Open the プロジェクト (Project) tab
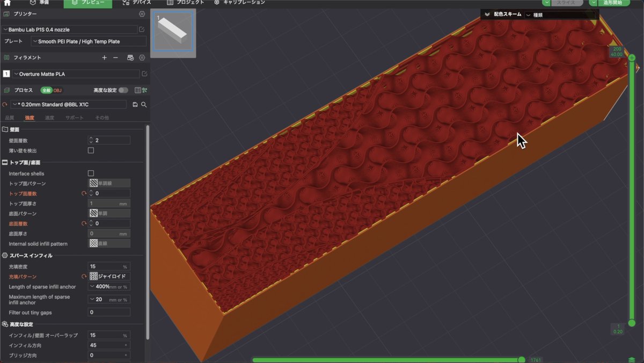 click(185, 3)
